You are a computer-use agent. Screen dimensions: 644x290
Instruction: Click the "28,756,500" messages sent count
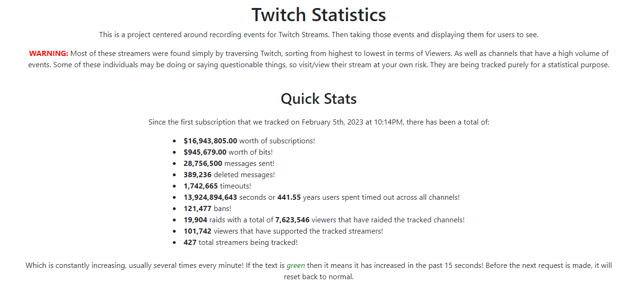point(203,164)
